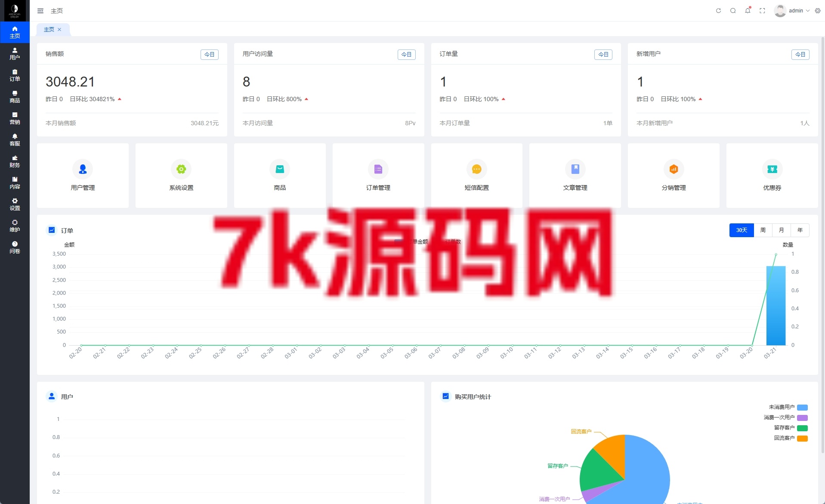Open the 营销 marketing sidebar item

tap(15, 118)
